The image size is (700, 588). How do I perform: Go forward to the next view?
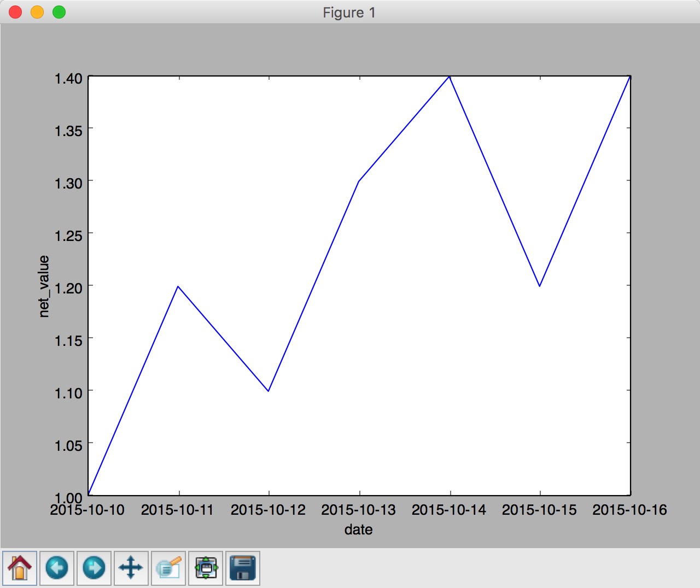pos(94,568)
